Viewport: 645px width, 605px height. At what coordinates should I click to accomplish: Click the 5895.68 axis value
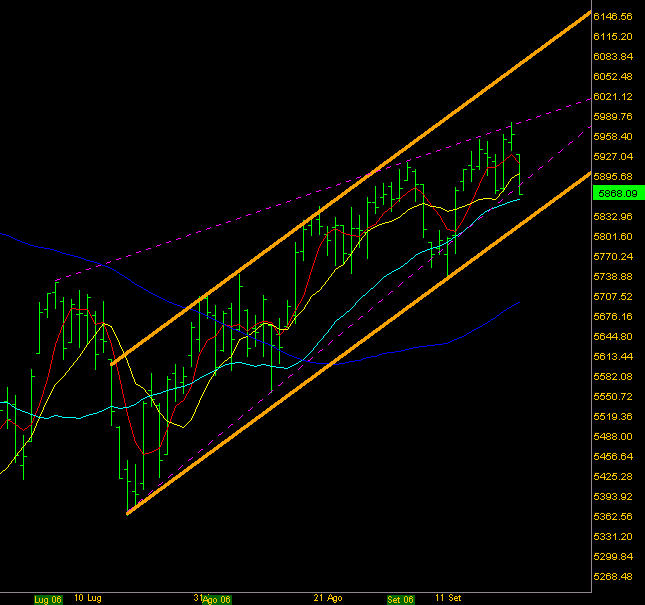click(613, 176)
